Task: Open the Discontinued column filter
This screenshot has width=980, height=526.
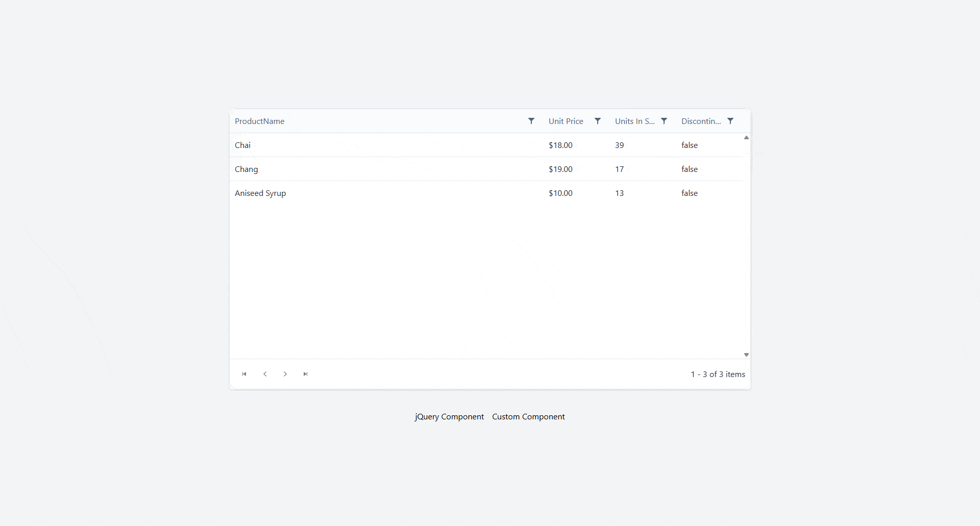Action: (x=730, y=121)
